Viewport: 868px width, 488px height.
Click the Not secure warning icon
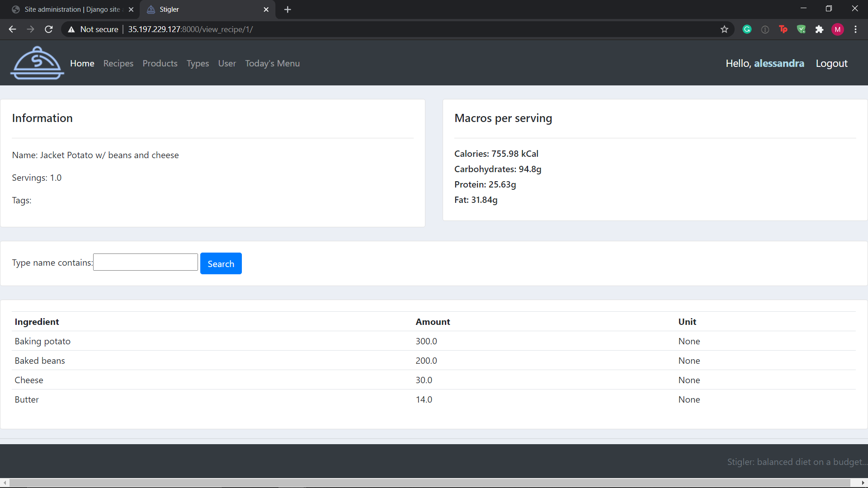pyautogui.click(x=71, y=29)
